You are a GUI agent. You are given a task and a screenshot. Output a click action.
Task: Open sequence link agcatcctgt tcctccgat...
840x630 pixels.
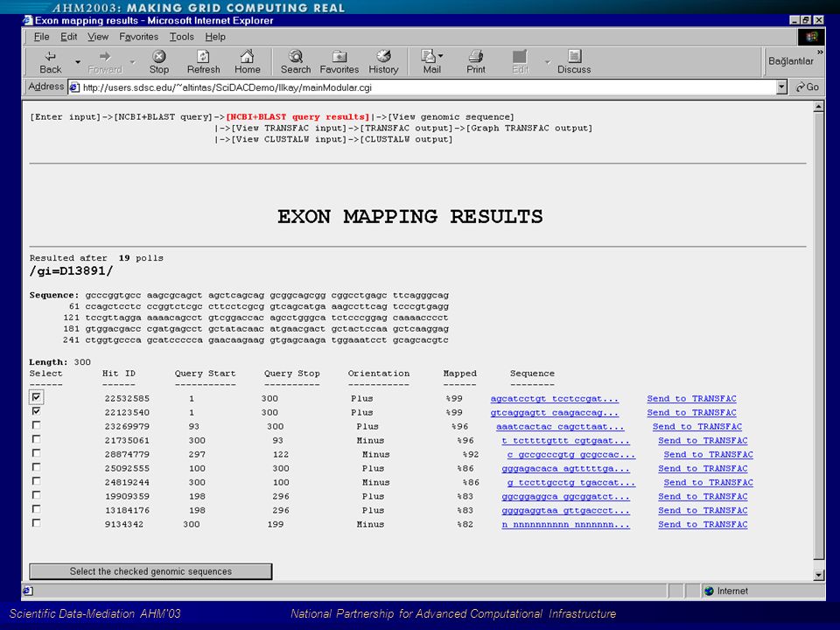click(555, 399)
